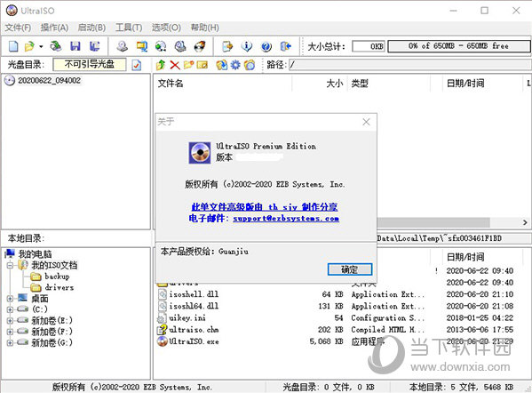
Task: Click the blue Help question icon
Action: click(266, 46)
